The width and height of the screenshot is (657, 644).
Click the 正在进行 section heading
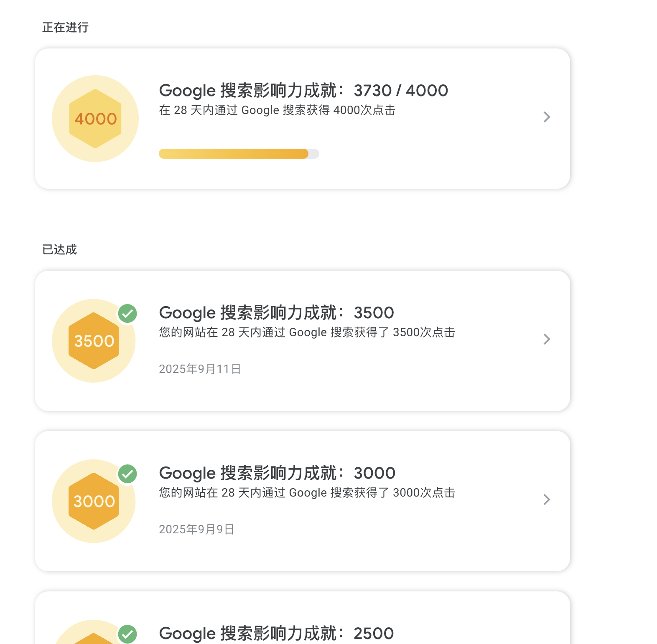click(65, 28)
